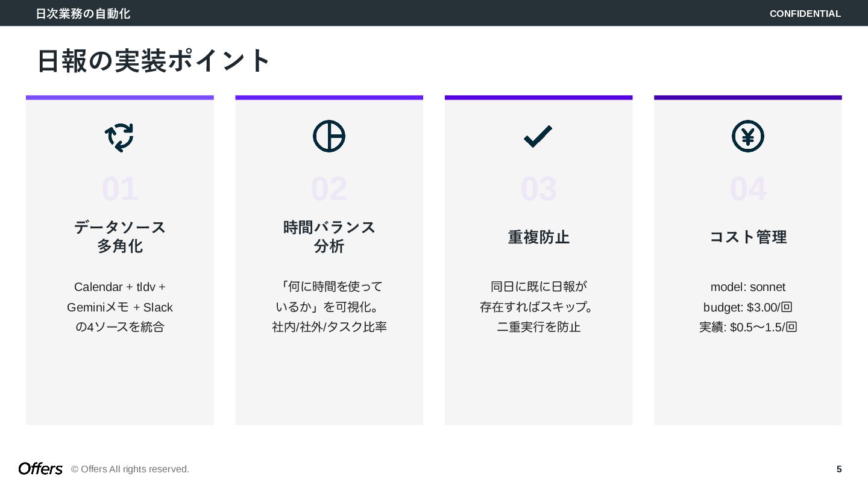Click the pie chart icon
This screenshot has height=488, width=868.
coord(329,136)
